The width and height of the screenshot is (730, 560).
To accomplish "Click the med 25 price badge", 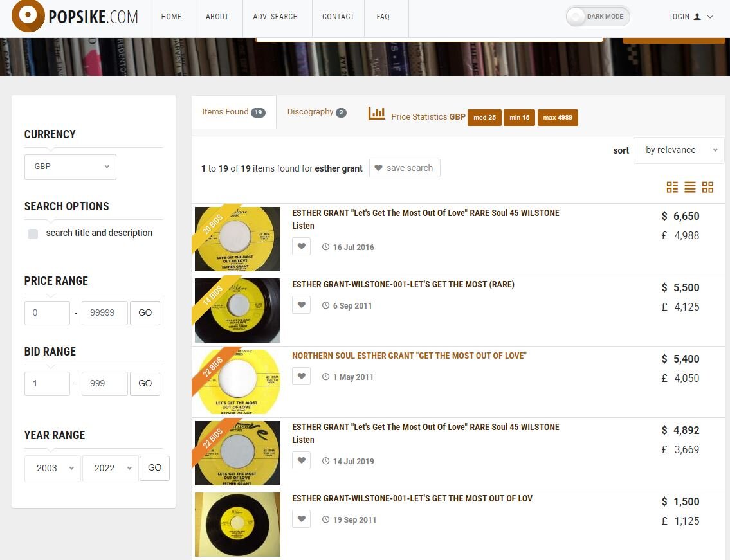I will click(x=485, y=117).
